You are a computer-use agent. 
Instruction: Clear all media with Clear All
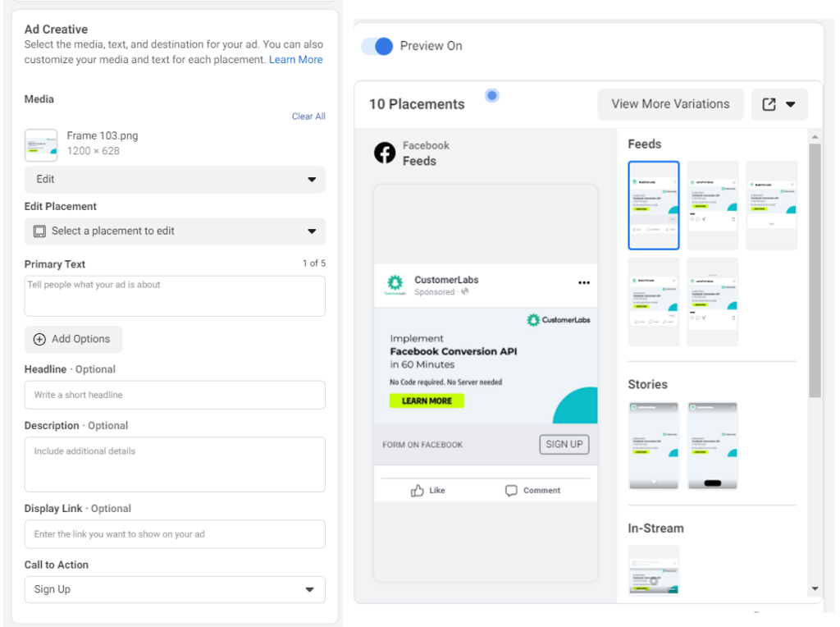[x=308, y=117]
